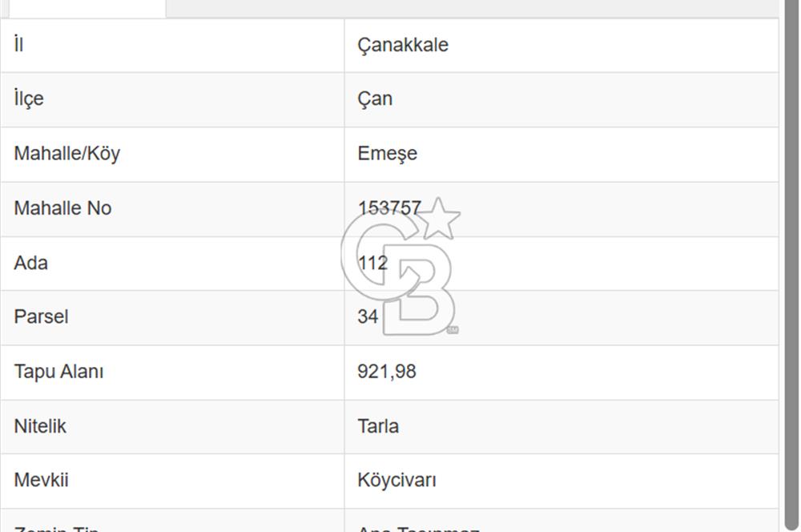Click the Çanakkale province value
The image size is (801, 532).
tap(403, 45)
